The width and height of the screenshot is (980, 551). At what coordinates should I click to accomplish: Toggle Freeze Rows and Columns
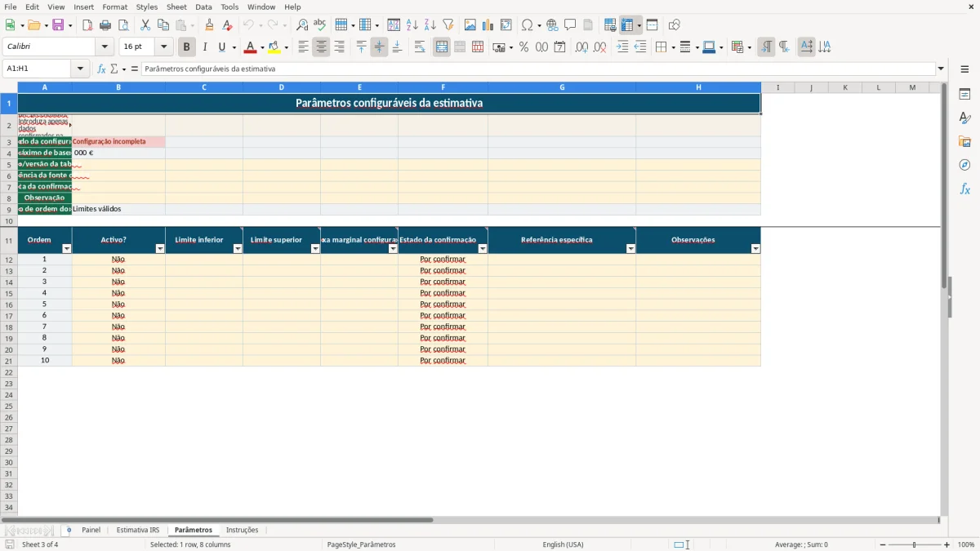(x=627, y=25)
